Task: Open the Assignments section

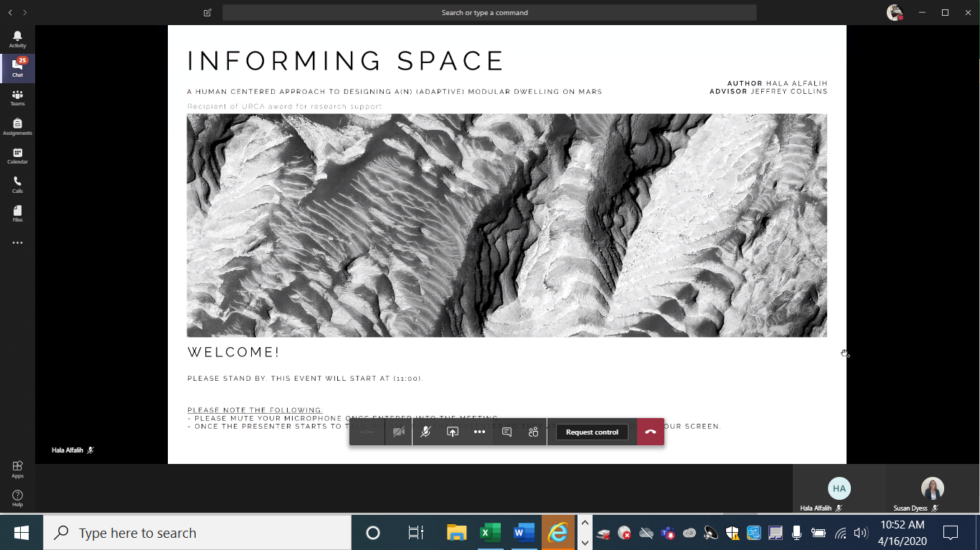Action: (x=17, y=127)
